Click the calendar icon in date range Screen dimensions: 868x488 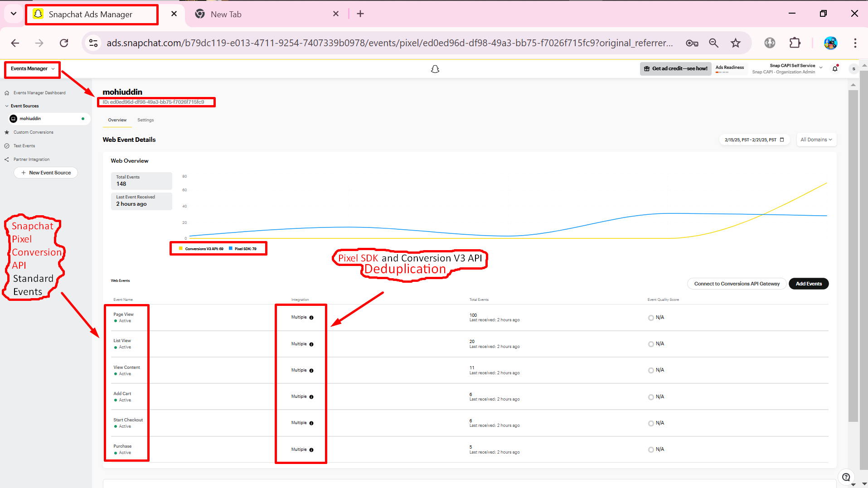tap(782, 140)
